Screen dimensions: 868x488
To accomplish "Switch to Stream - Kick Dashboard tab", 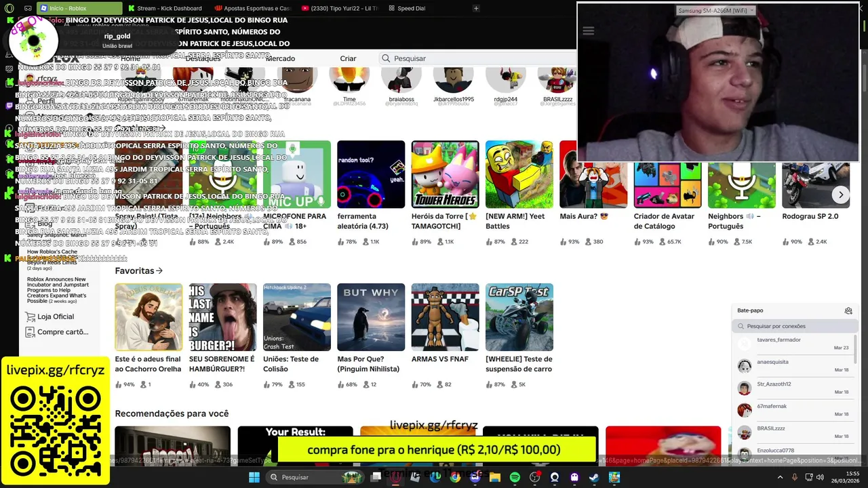I will [x=165, y=8].
